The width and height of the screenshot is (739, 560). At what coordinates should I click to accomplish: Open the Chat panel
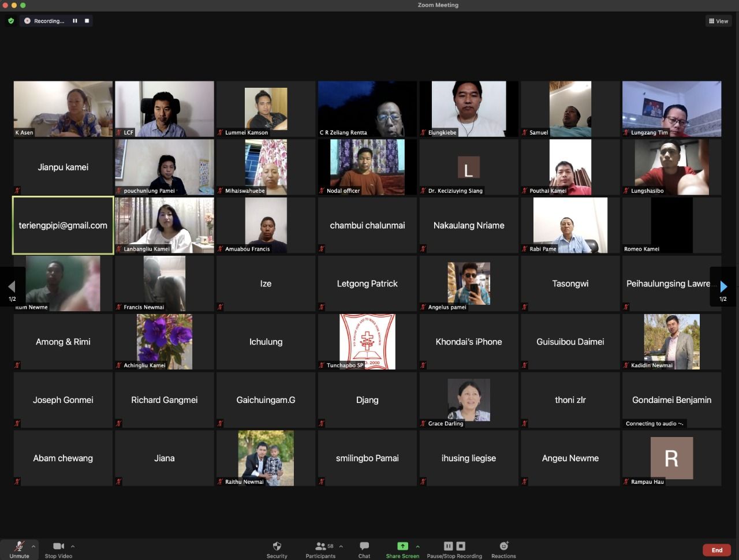point(364,546)
